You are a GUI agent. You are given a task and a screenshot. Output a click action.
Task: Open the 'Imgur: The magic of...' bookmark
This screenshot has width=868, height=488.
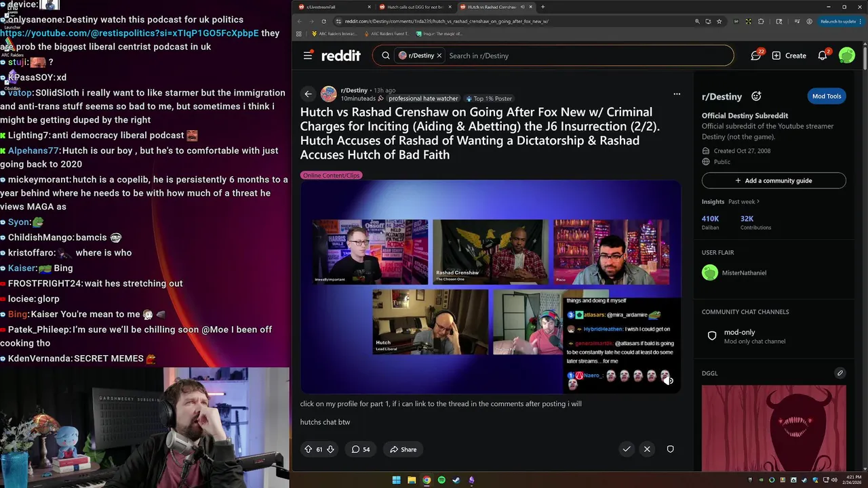click(x=439, y=33)
